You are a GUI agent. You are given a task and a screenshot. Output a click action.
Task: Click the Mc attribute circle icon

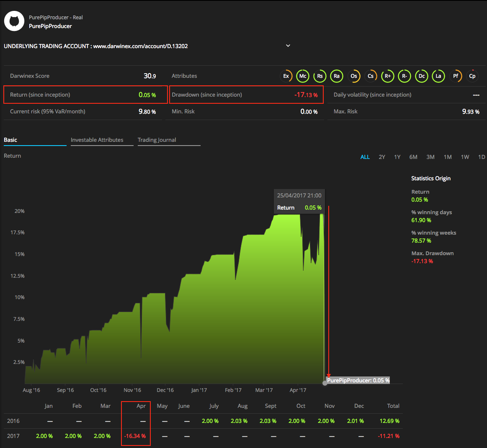tap(303, 76)
